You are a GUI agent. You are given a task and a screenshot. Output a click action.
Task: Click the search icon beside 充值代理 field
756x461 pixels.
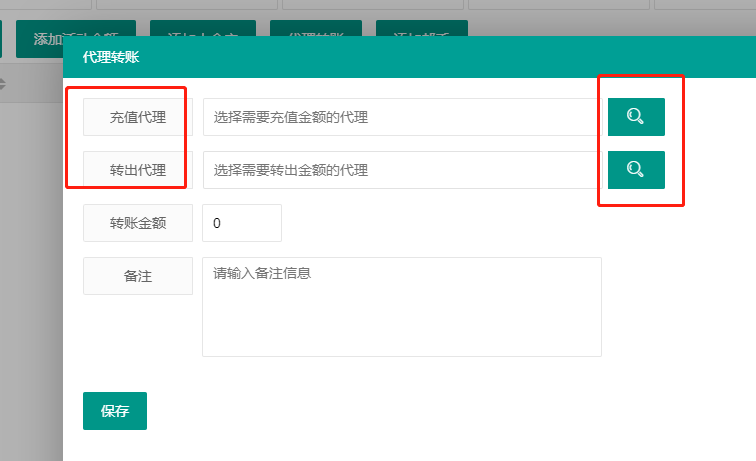coord(636,117)
